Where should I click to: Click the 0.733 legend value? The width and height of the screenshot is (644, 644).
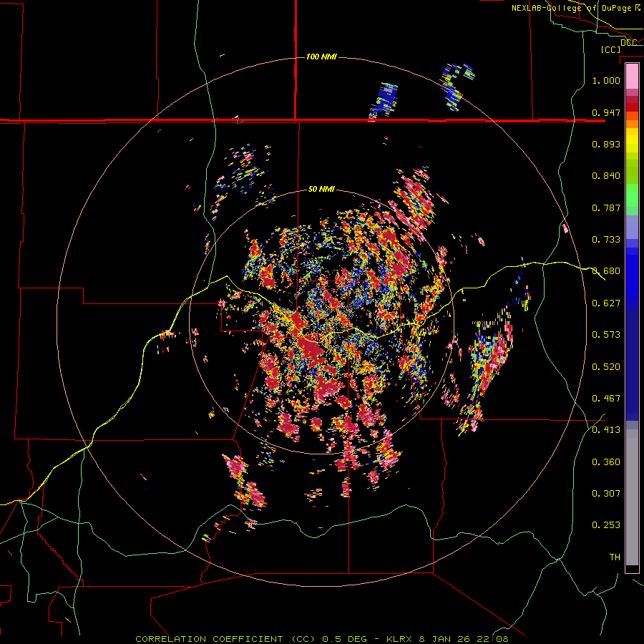pyautogui.click(x=606, y=240)
